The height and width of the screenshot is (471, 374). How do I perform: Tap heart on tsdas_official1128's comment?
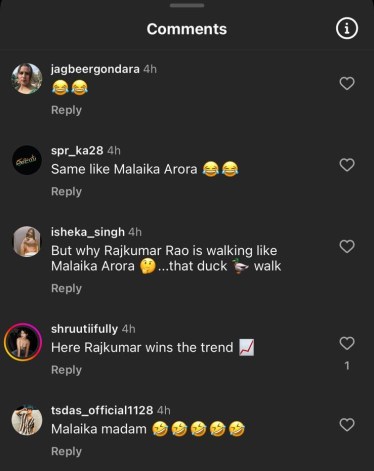coord(347,425)
